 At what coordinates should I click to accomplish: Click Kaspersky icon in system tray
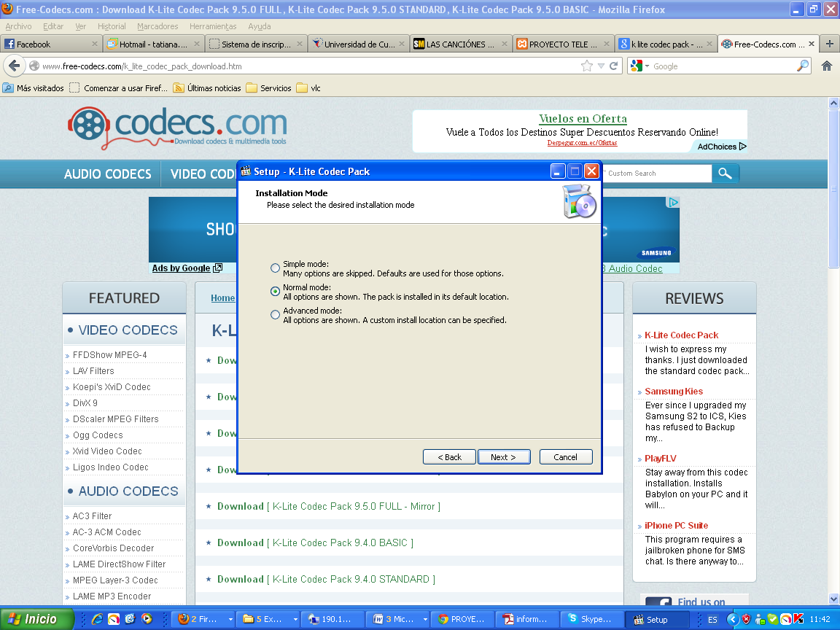(x=798, y=619)
